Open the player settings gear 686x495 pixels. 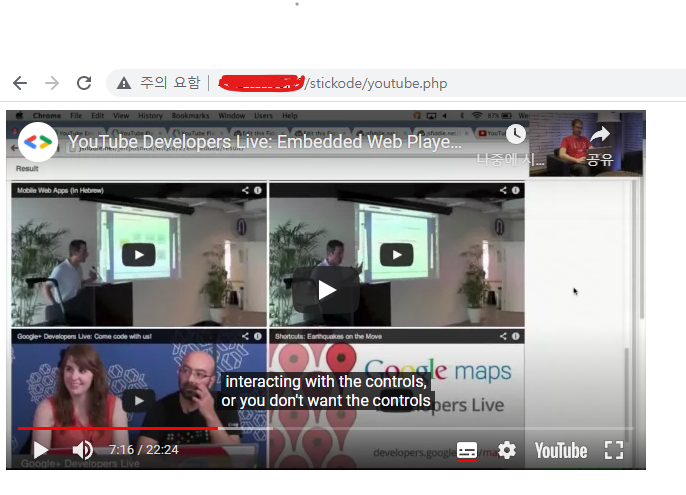click(507, 450)
